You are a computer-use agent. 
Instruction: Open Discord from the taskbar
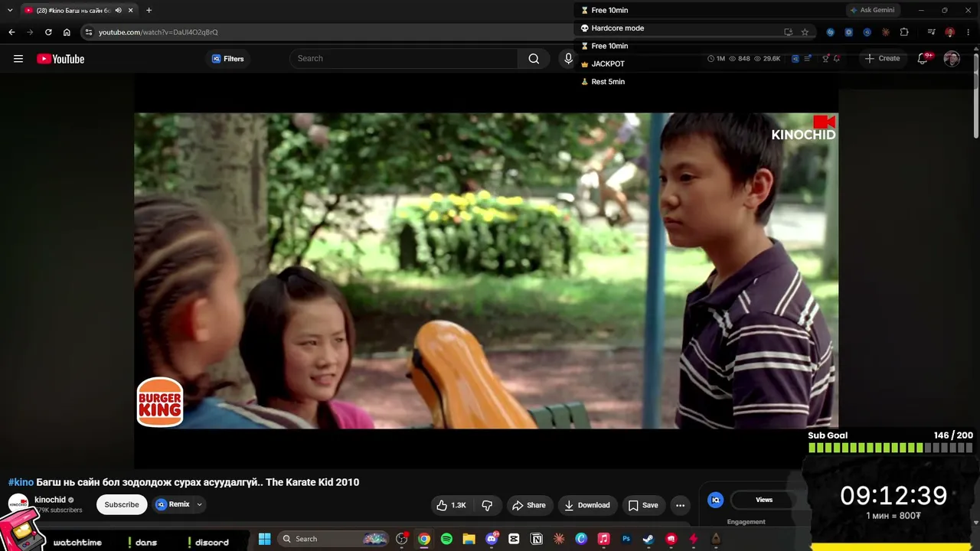[x=492, y=539]
